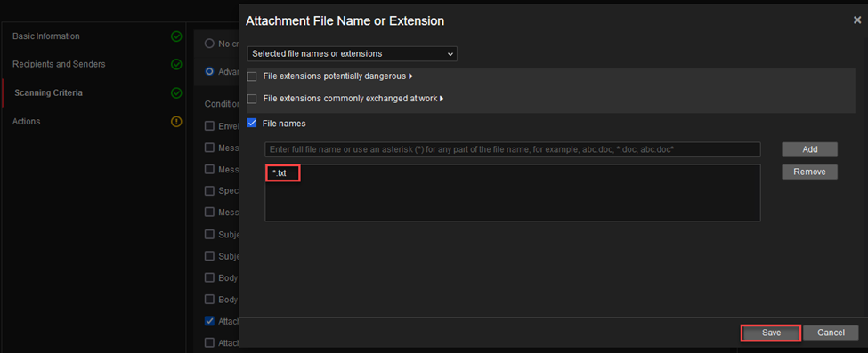The image size is (868, 353).
Task: Click the file name entry input field
Action: click(x=513, y=149)
